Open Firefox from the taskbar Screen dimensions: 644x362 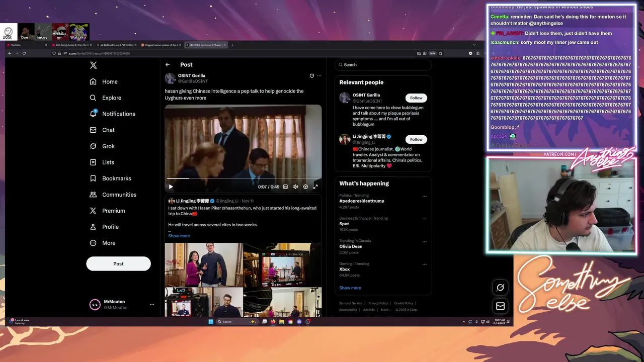(273, 322)
